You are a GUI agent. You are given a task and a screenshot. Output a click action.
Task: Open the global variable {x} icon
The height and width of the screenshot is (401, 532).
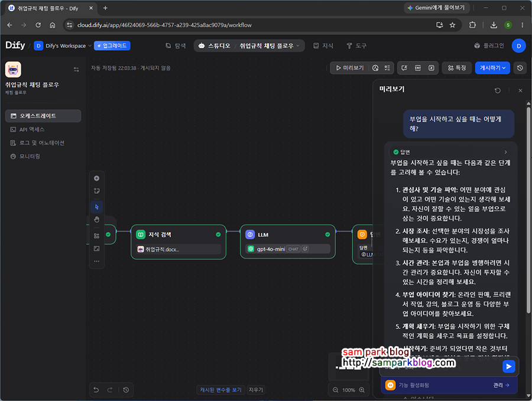point(432,68)
